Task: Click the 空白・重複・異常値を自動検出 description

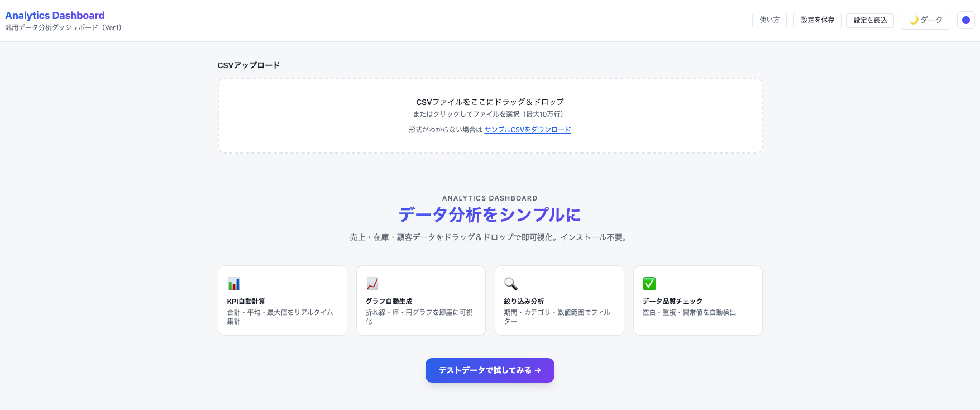Action: (690, 313)
